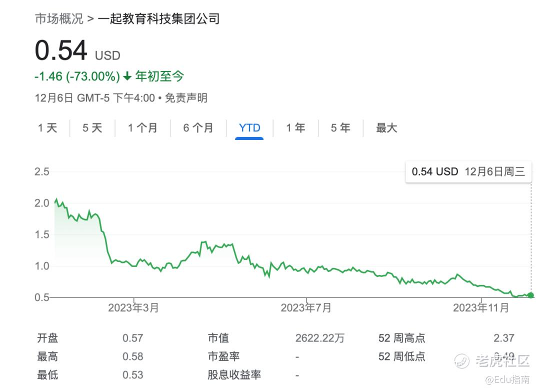Switch to the 6 个月 range tab
Viewport: 540px width, 392px height.
[x=198, y=128]
